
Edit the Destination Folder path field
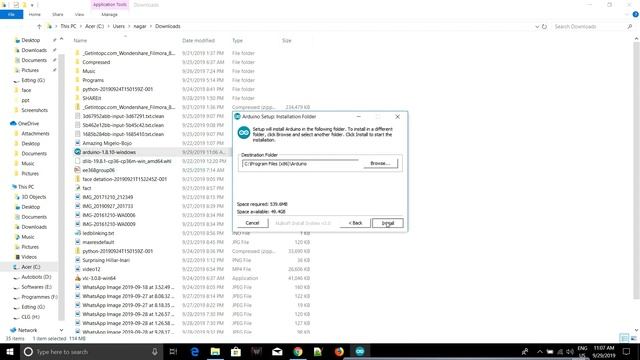click(300, 164)
